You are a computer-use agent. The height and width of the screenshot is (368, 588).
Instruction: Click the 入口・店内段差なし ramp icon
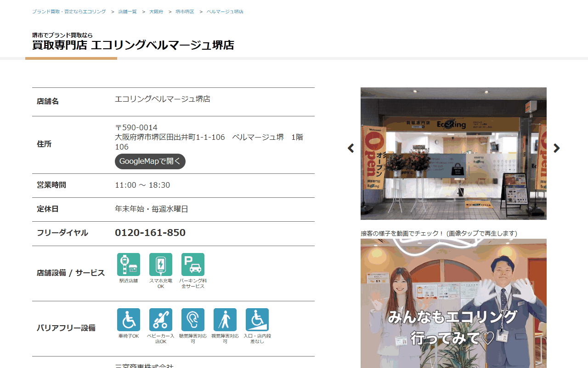pos(257,320)
